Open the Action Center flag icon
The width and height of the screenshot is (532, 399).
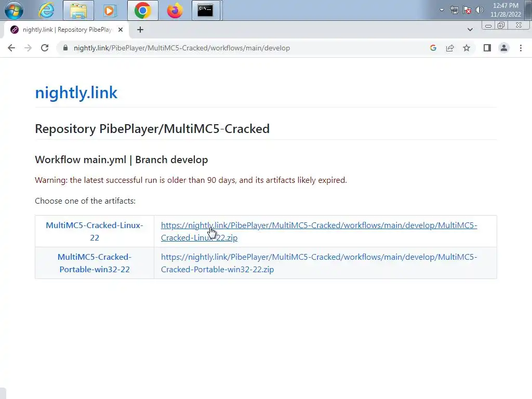(x=467, y=10)
